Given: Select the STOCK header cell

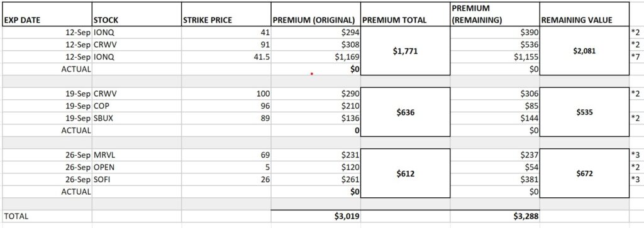Looking at the screenshot, I should click(136, 14).
